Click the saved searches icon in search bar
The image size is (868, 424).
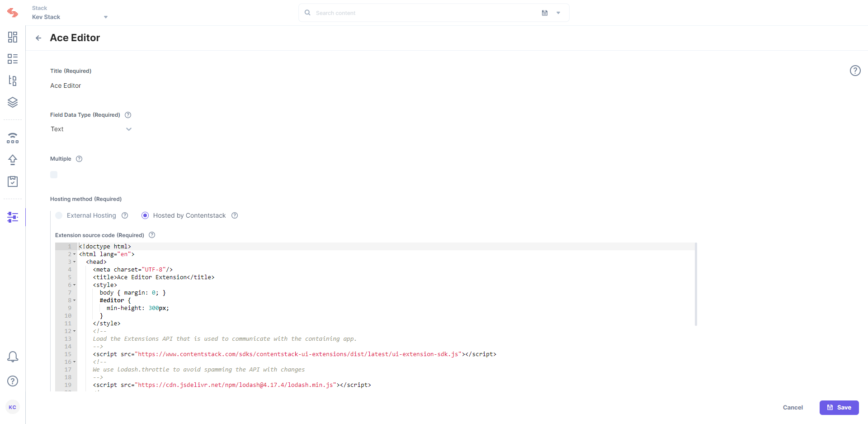tap(545, 13)
